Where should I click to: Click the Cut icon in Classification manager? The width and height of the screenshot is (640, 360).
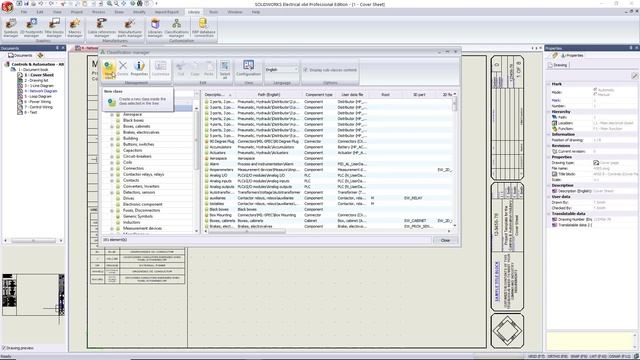tap(181, 69)
